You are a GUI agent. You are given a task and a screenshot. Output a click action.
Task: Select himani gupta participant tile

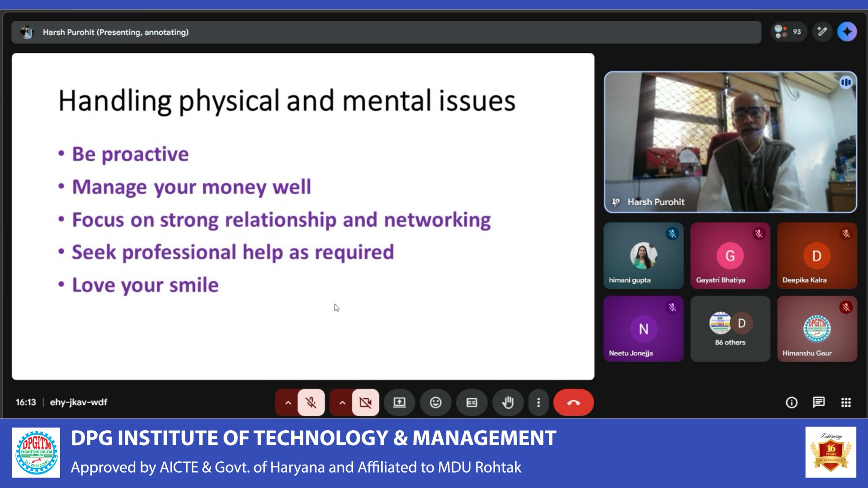[643, 256]
